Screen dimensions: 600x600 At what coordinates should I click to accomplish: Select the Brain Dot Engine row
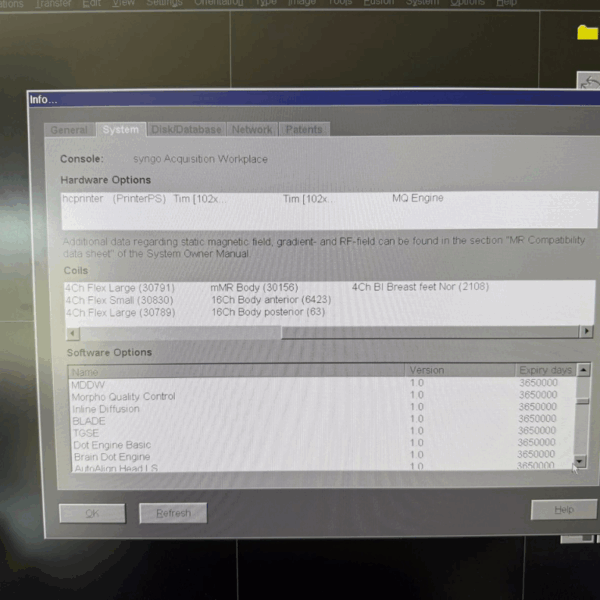click(322, 456)
